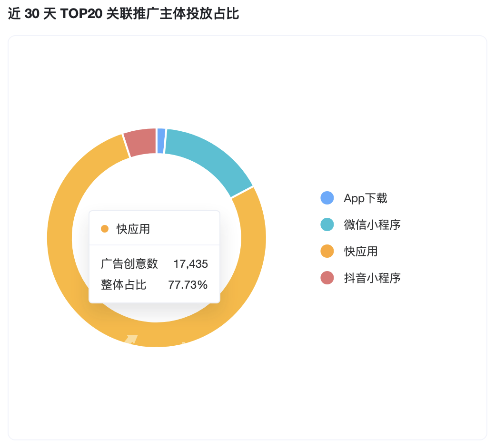The width and height of the screenshot is (495, 448).
Task: Toggle App下载 legend label
Action: click(x=365, y=198)
